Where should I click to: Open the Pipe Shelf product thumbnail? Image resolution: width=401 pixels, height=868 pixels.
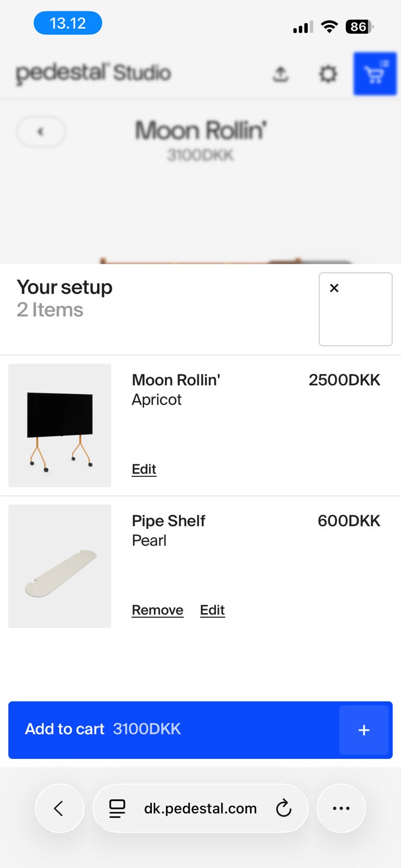pyautogui.click(x=60, y=566)
